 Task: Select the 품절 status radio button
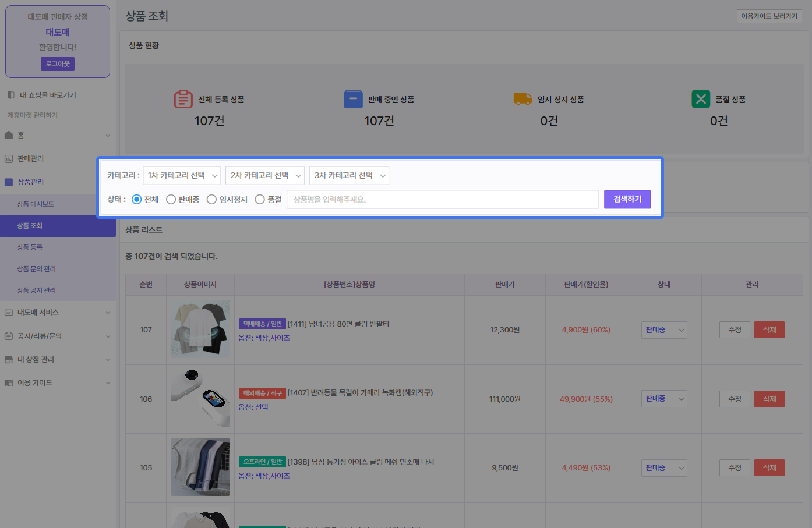coord(260,200)
